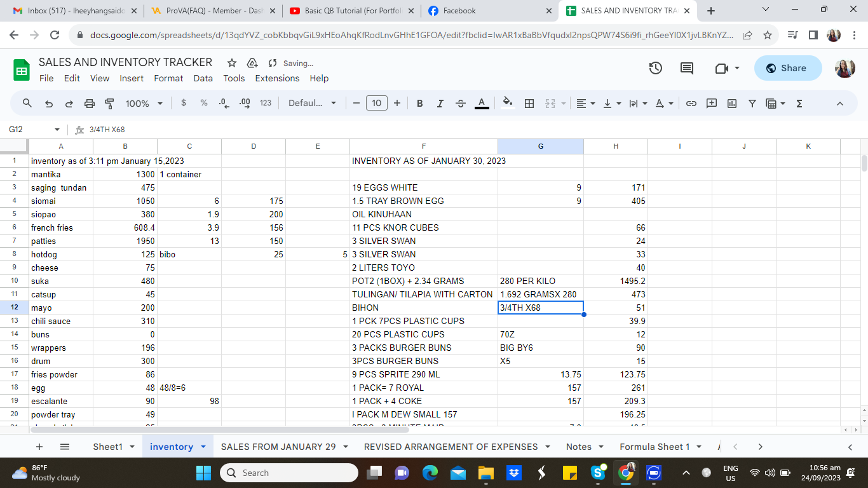Insert a link into the cell
The height and width of the screenshot is (488, 868).
691,104
